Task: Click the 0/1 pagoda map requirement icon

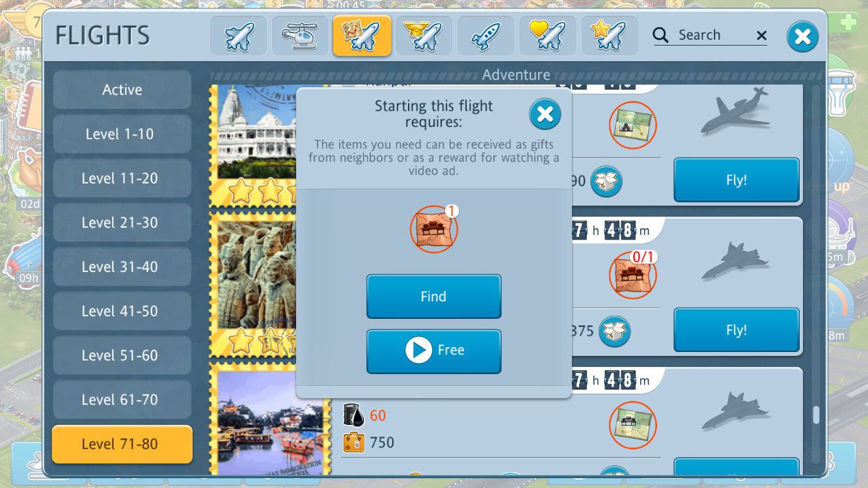Action: click(632, 275)
